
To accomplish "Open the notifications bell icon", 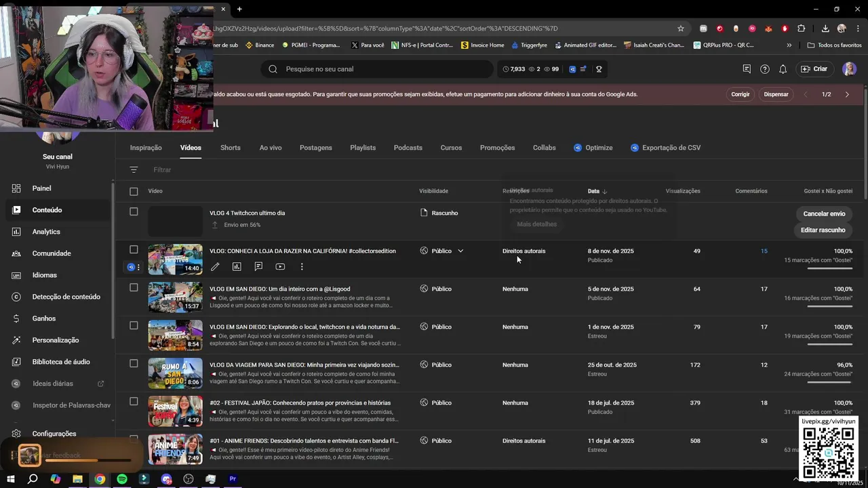I will (x=783, y=69).
